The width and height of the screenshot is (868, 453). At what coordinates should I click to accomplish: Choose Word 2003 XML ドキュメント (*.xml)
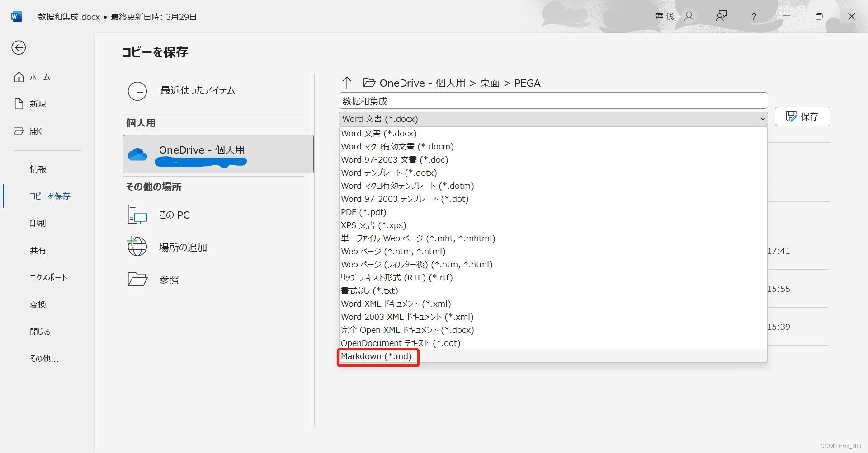pyautogui.click(x=553, y=317)
